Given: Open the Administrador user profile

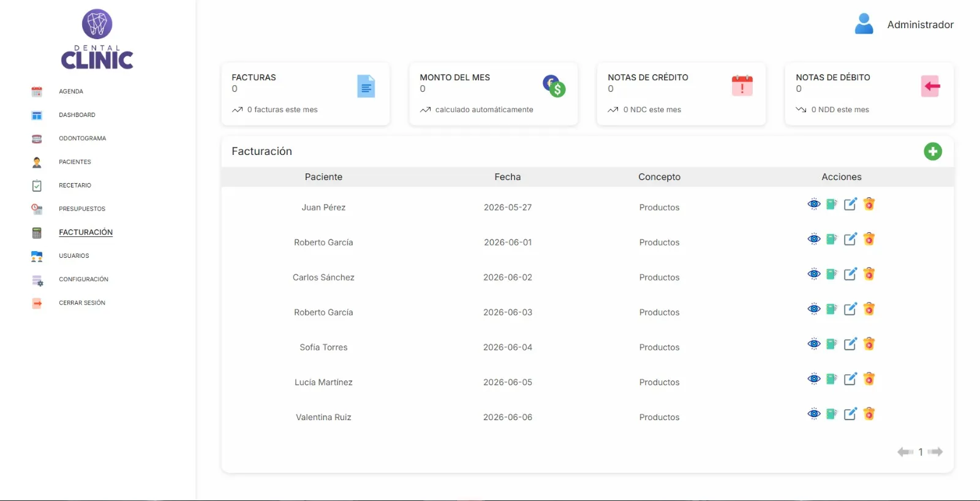Looking at the screenshot, I should (904, 24).
